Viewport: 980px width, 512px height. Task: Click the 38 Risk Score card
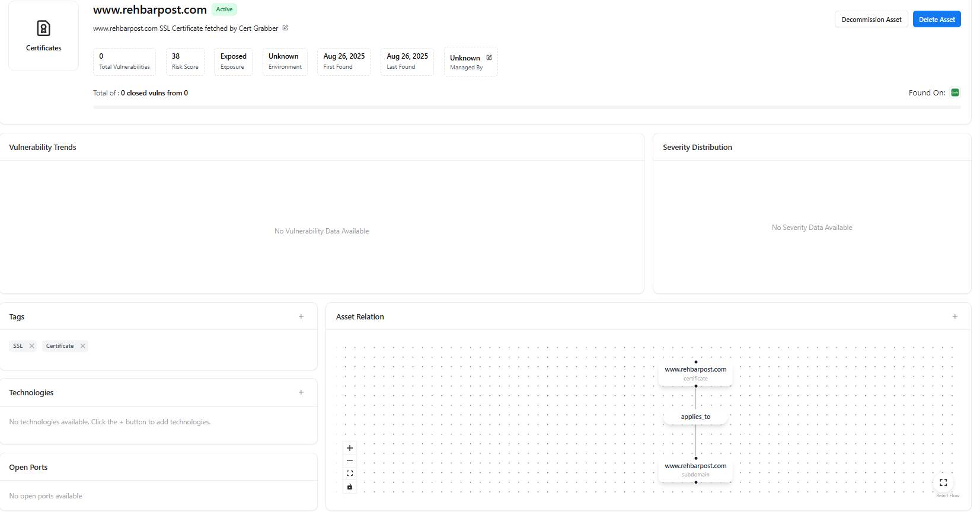click(x=185, y=62)
